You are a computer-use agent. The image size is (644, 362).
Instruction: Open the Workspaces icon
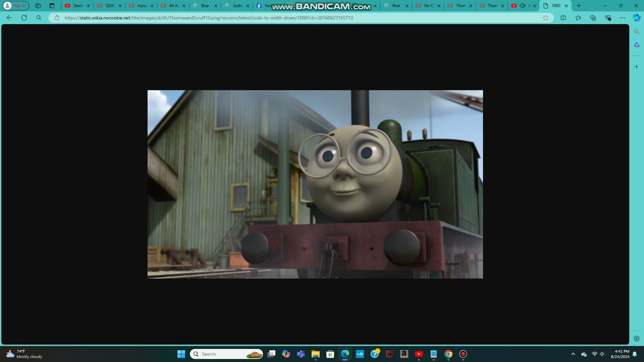(38, 6)
